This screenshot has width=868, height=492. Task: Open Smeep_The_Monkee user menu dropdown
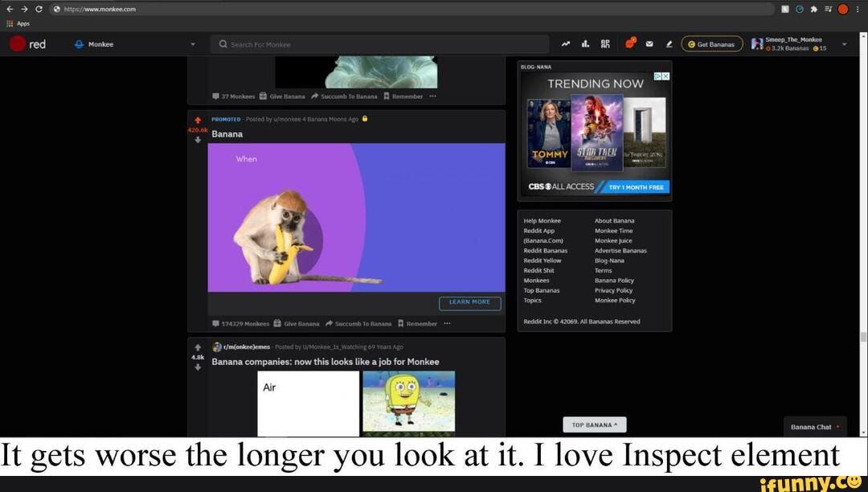pyautogui.click(x=844, y=44)
